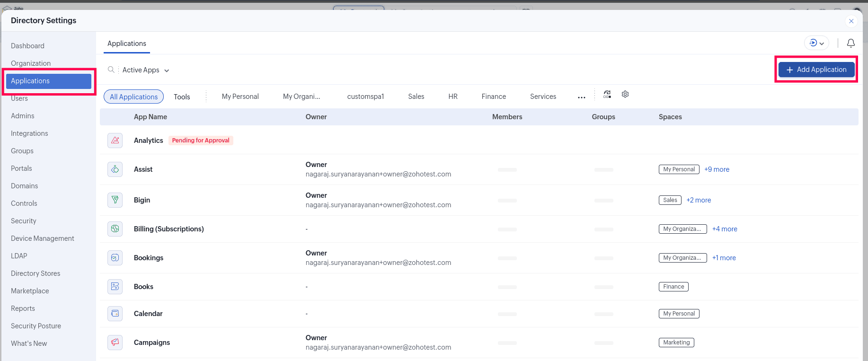868x361 pixels.
Task: Select the All Applications filter tab
Action: [x=133, y=97]
